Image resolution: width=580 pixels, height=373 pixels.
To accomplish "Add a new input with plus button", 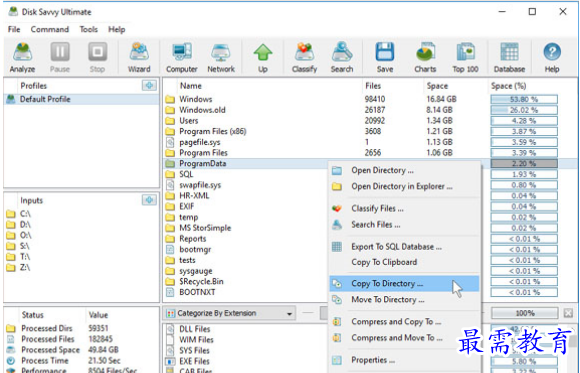I will [x=149, y=200].
